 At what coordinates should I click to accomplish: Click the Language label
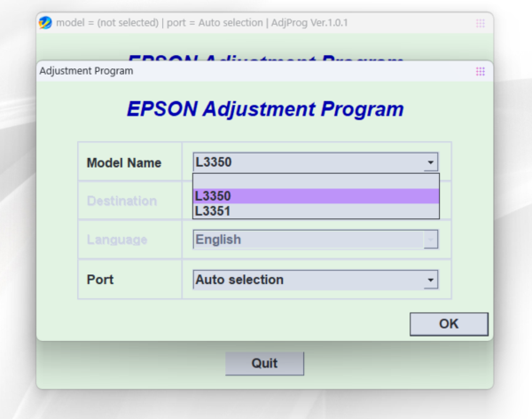[x=117, y=240]
